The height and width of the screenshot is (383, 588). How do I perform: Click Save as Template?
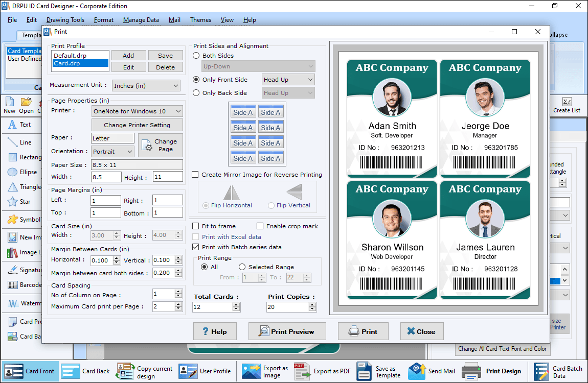pos(378,372)
